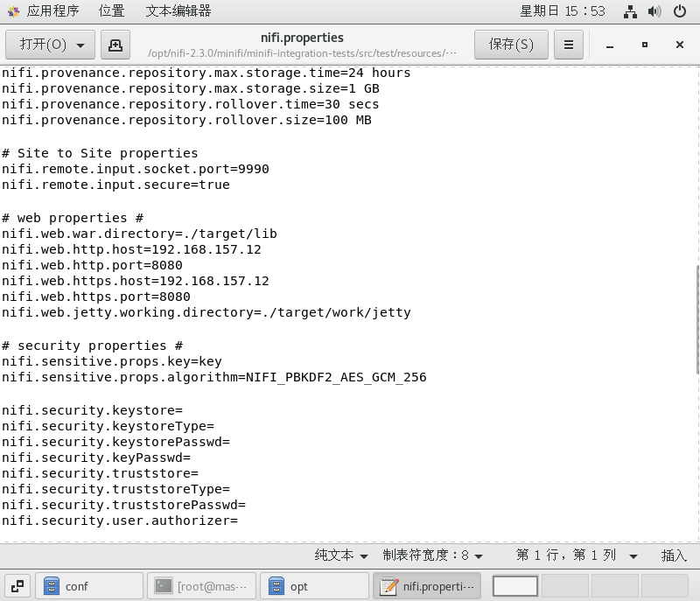Maximize the text editor window
700x601 pixels.
click(x=645, y=45)
